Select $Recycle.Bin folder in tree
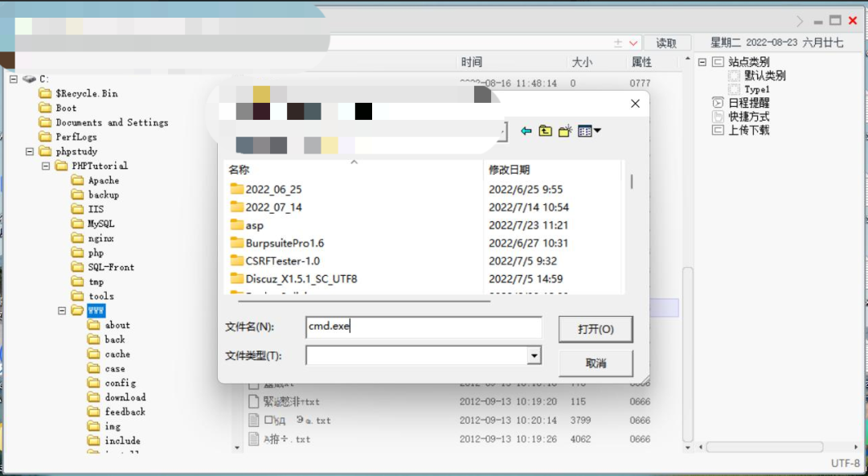868x476 pixels. [79, 93]
